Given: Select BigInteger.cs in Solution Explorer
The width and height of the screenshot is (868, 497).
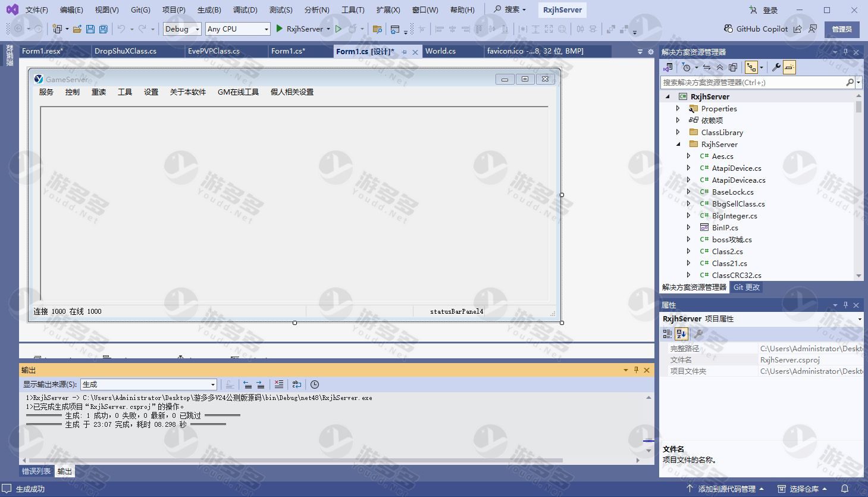Looking at the screenshot, I should tap(734, 215).
